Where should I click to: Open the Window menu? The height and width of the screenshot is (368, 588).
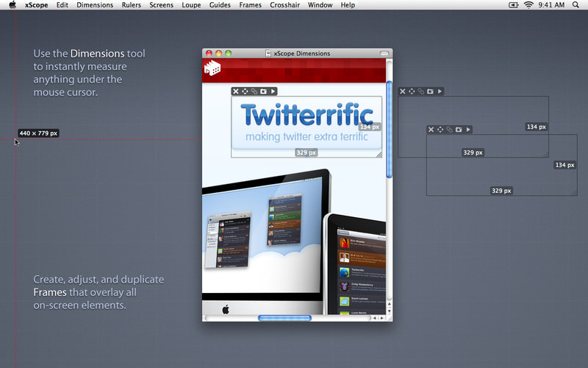[x=320, y=5]
